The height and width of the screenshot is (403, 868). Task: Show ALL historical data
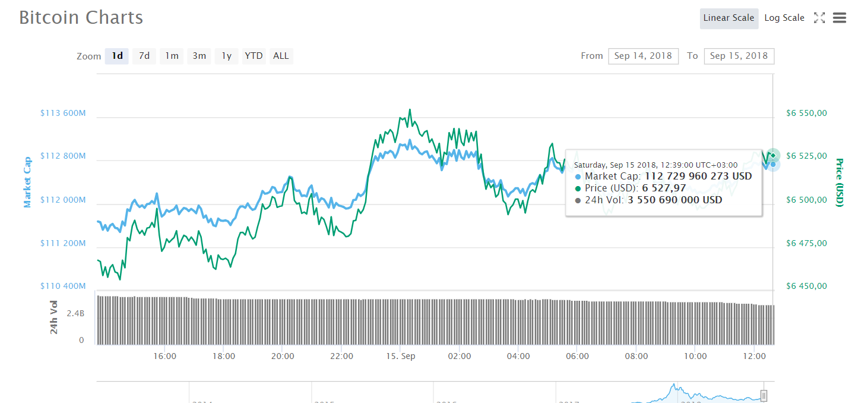[x=281, y=56]
